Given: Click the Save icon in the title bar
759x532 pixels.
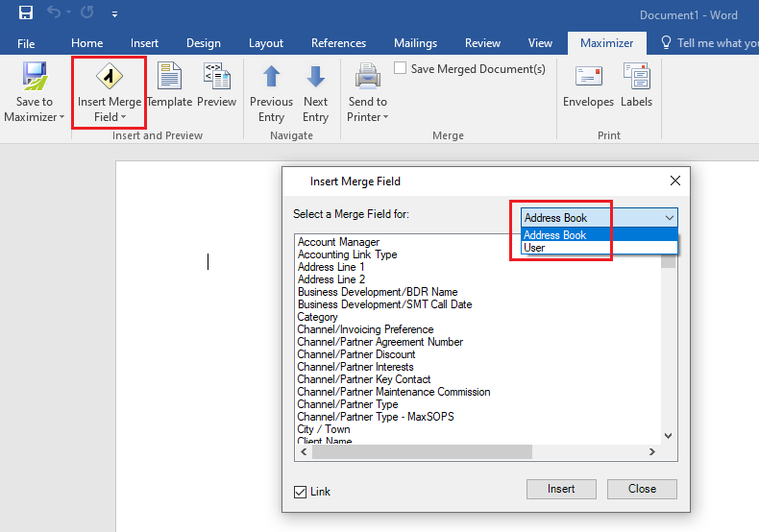Looking at the screenshot, I should (x=26, y=12).
